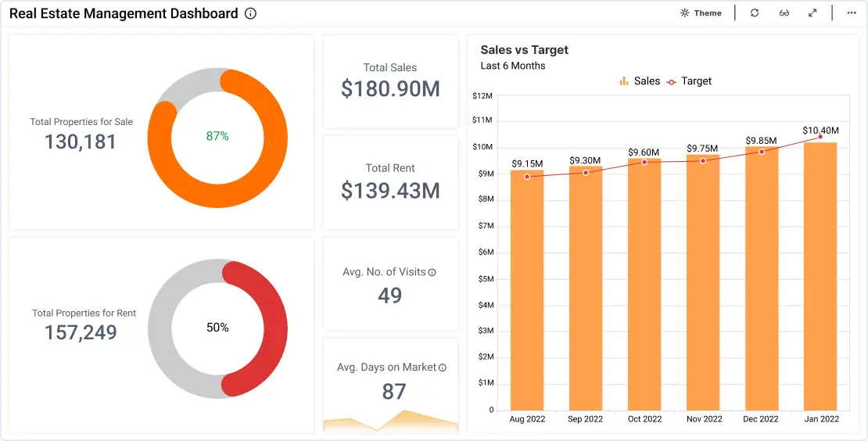
Task: Expand dashboard to fullscreen via arrows icon
Action: 812,13
